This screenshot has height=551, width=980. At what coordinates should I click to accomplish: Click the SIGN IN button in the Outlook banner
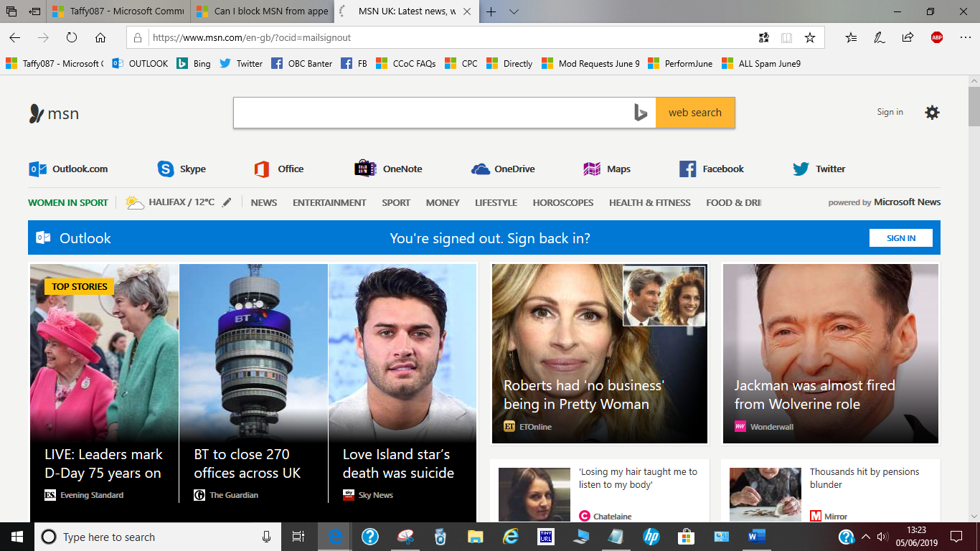pyautogui.click(x=900, y=237)
